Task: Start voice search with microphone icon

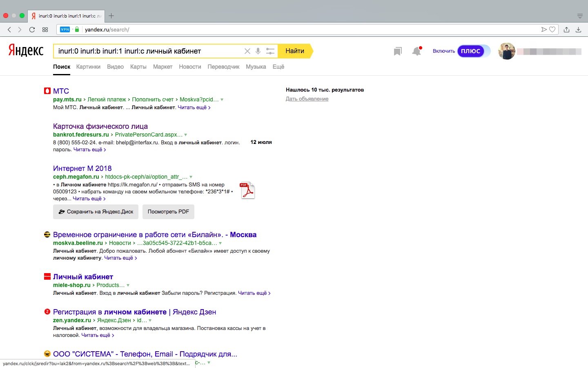Action: [258, 51]
